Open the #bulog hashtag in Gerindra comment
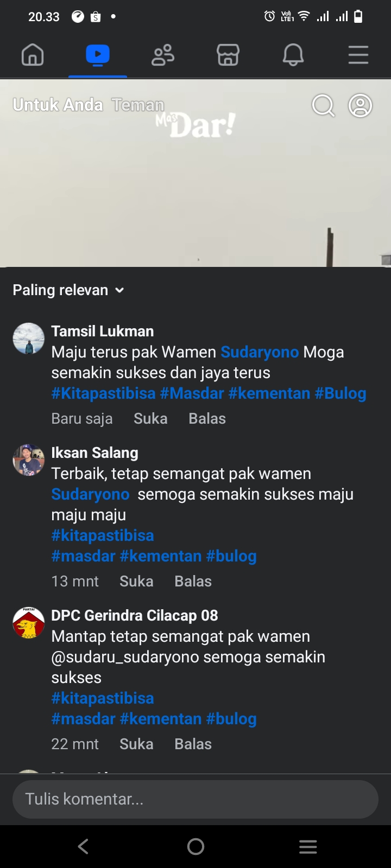The height and width of the screenshot is (868, 391). (231, 719)
